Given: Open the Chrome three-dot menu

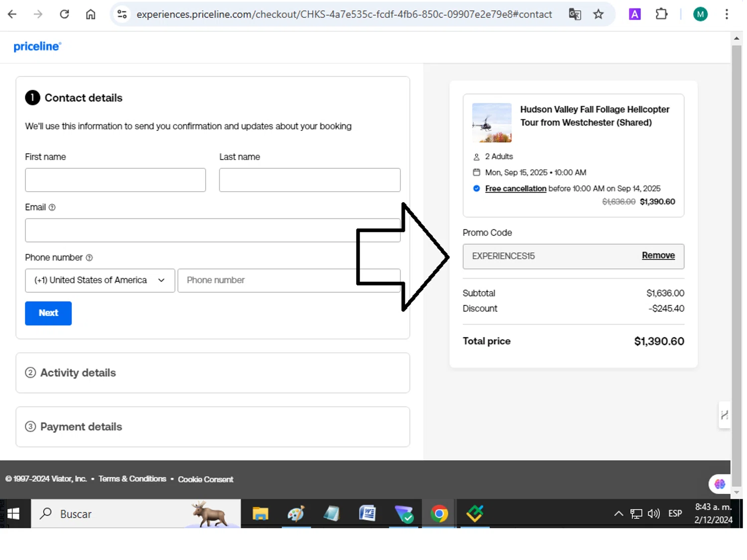Looking at the screenshot, I should point(727,14).
